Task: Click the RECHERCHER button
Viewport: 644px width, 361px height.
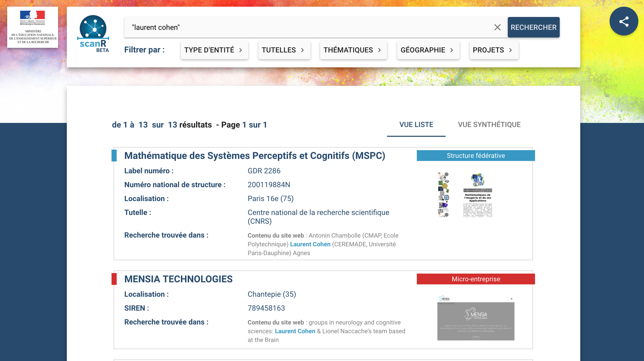Action: tap(533, 27)
